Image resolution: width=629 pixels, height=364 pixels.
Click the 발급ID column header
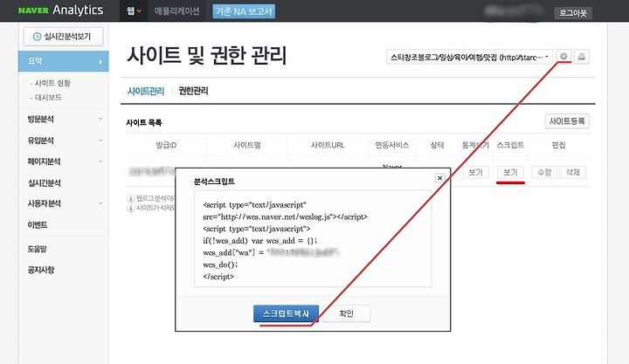pos(166,145)
